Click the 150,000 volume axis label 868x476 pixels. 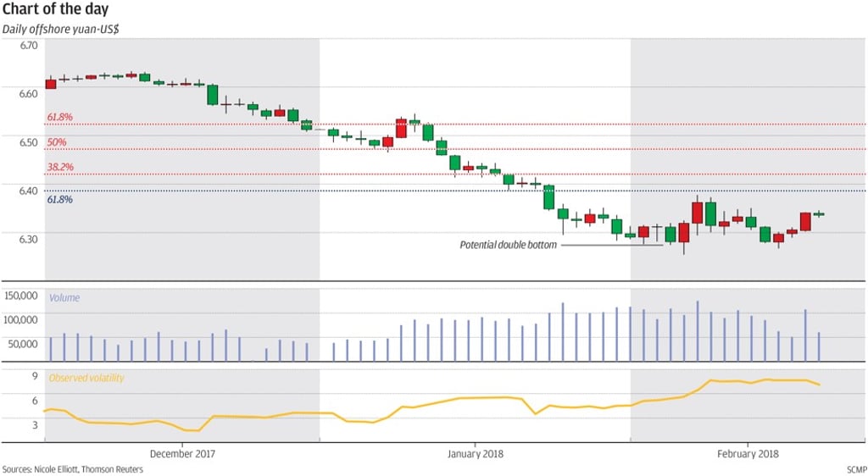(x=21, y=296)
